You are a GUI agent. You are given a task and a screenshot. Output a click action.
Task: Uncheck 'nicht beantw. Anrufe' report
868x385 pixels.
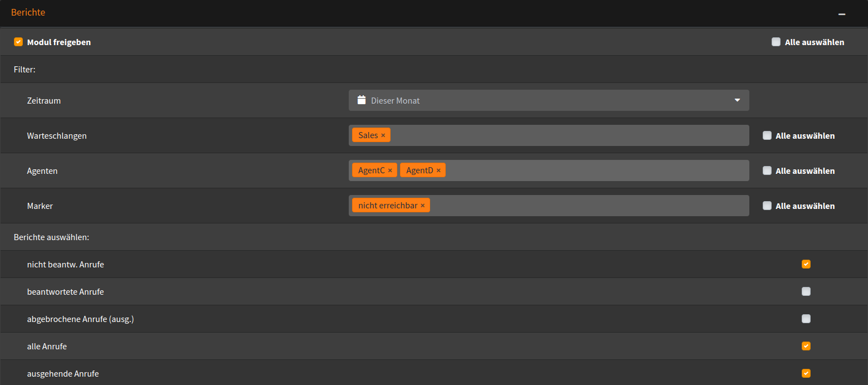(806, 264)
